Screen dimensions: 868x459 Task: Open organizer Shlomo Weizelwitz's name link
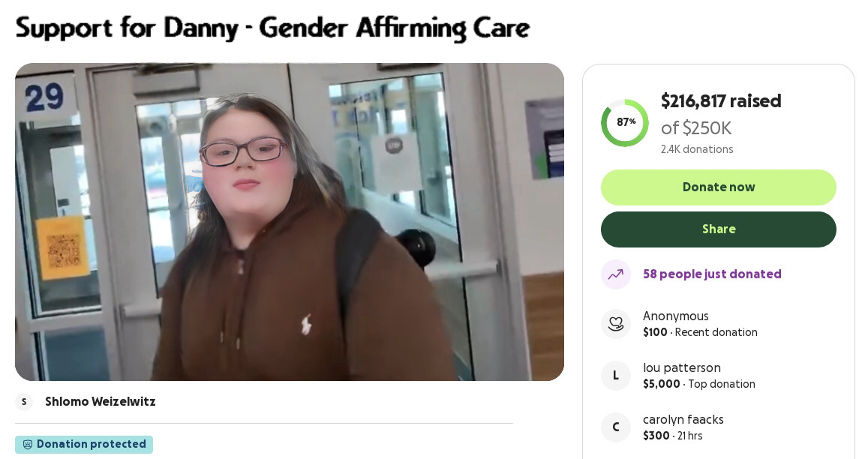101,401
